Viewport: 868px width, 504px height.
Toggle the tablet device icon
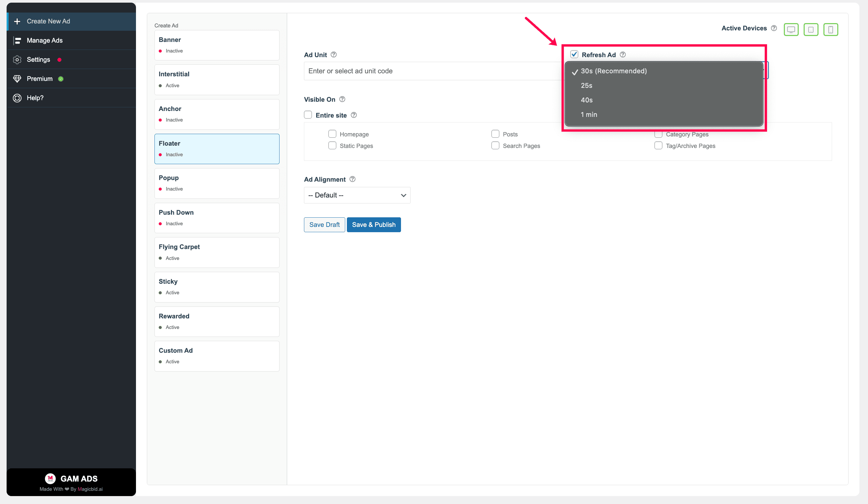coord(811,30)
